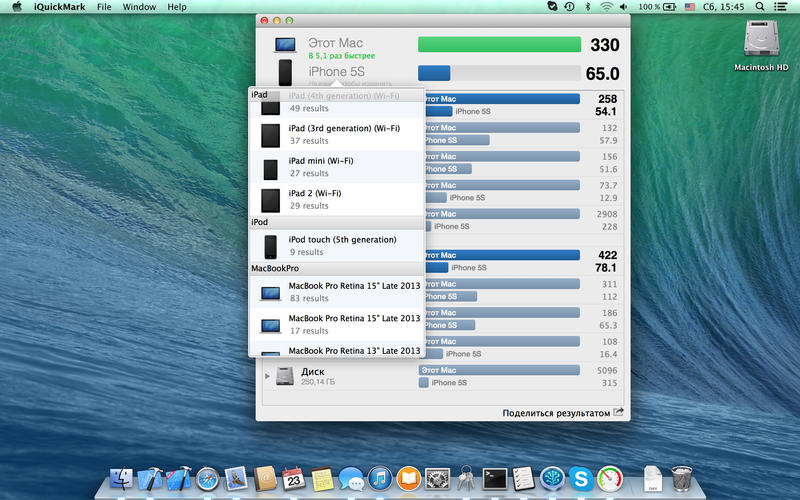Launch Terminal from the dock

click(x=495, y=479)
